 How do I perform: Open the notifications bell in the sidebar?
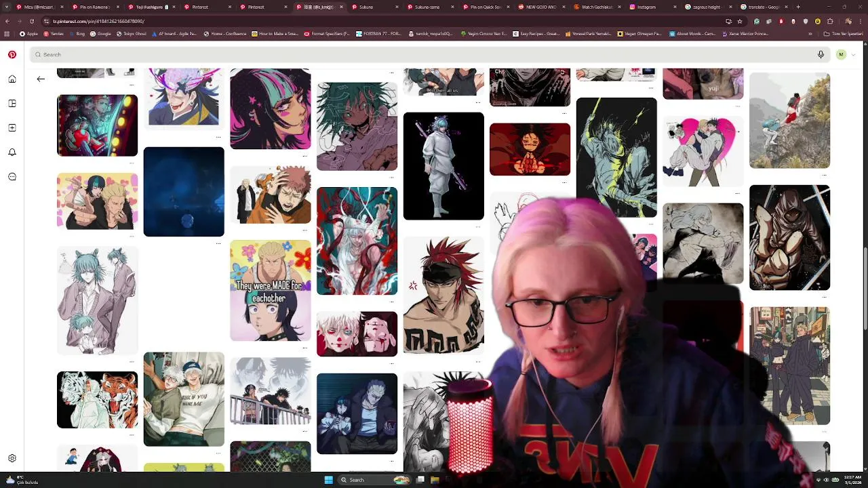click(12, 152)
